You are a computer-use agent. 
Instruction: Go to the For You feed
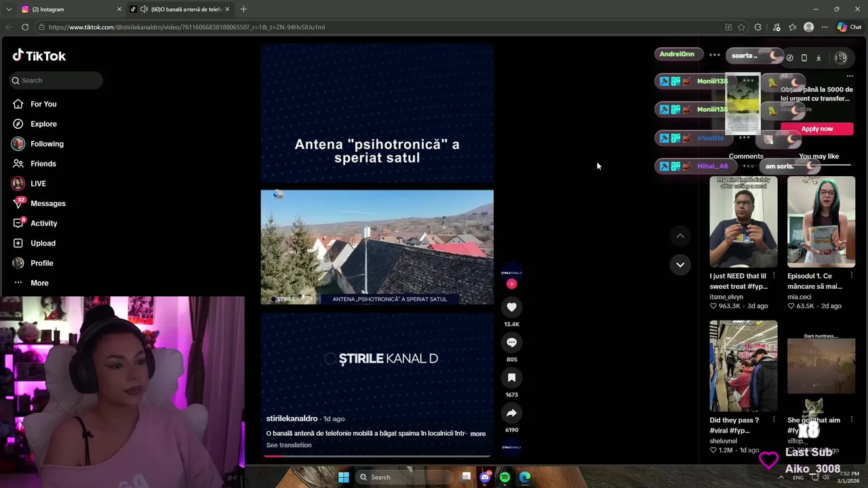43,104
